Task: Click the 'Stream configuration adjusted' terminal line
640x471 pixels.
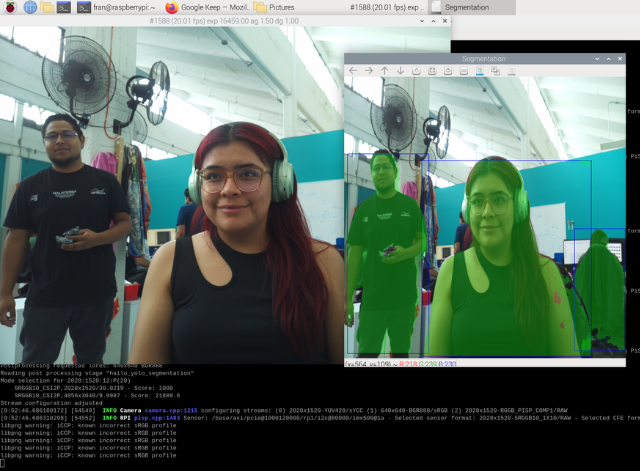Action: pyautogui.click(x=51, y=403)
